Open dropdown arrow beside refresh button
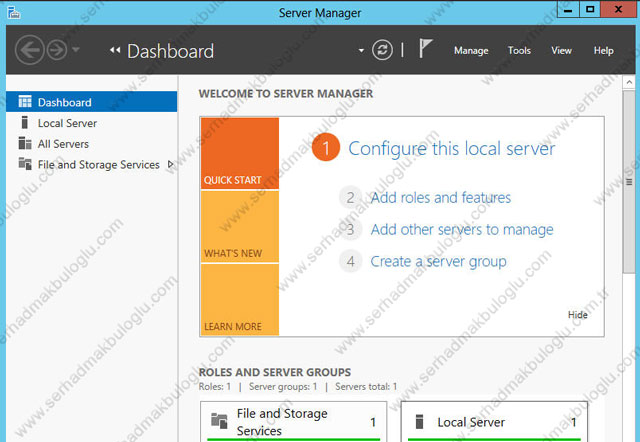 (x=361, y=51)
